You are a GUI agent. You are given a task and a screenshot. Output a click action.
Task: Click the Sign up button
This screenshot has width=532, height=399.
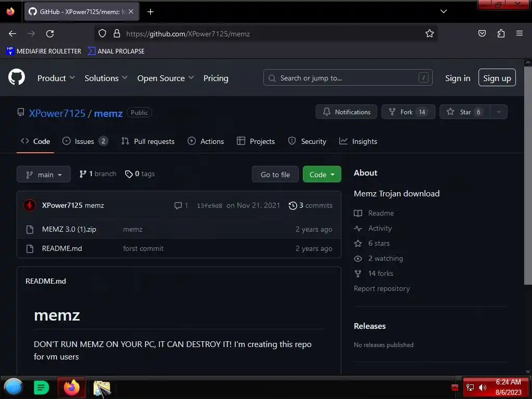pos(497,78)
